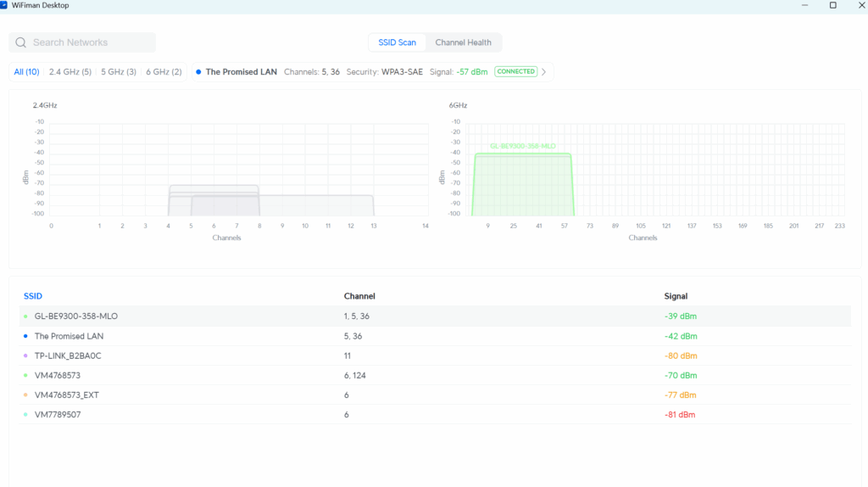Viewport: 868px width, 487px height.
Task: Sort the table by SSID column
Action: tap(33, 296)
